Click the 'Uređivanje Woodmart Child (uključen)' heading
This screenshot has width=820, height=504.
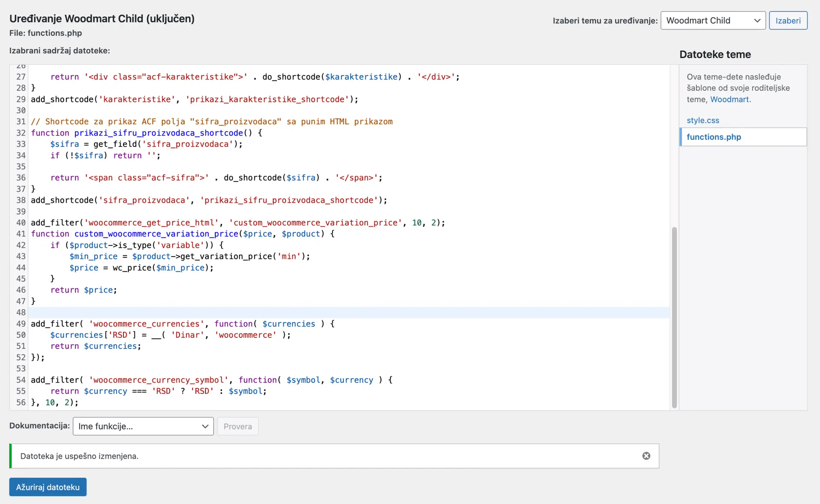pyautogui.click(x=102, y=19)
